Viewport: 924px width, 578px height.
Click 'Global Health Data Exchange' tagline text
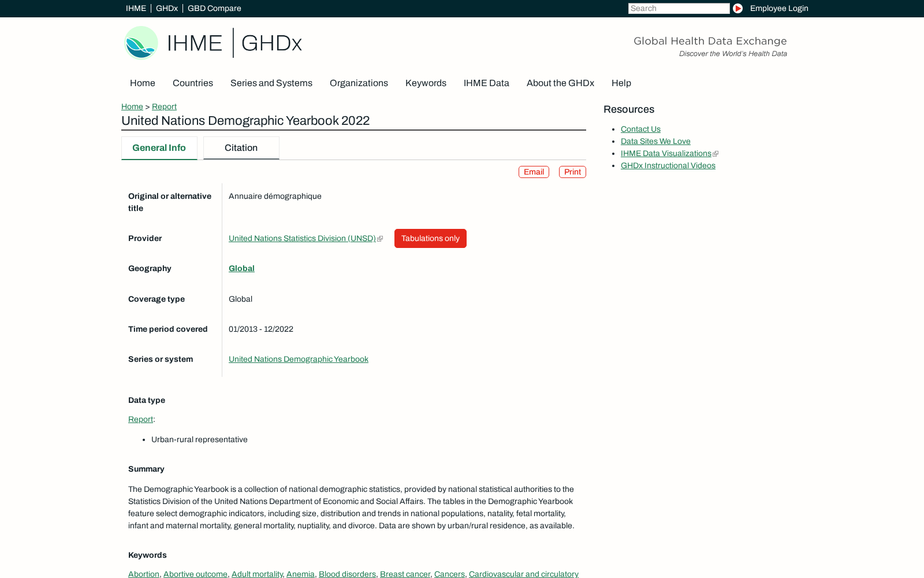[710, 41]
